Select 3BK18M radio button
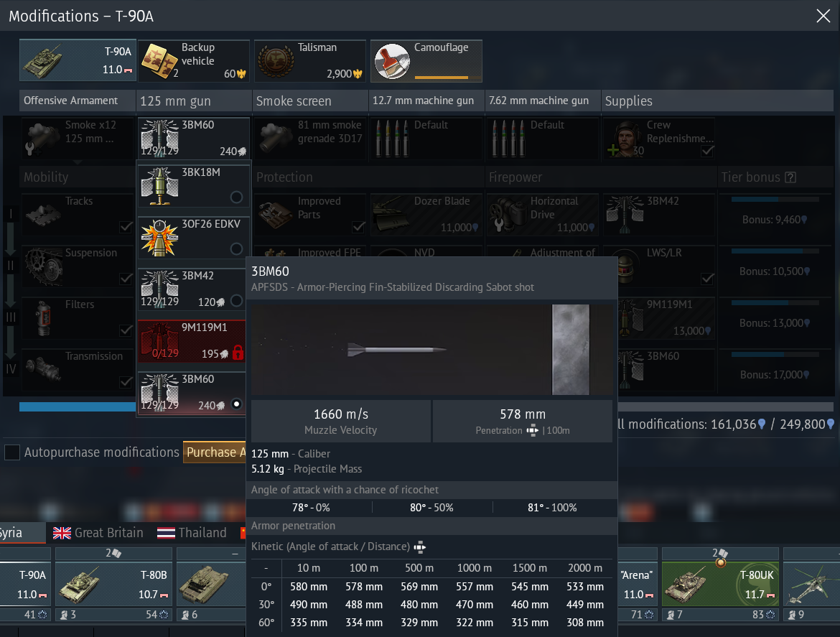The image size is (840, 637). click(236, 197)
